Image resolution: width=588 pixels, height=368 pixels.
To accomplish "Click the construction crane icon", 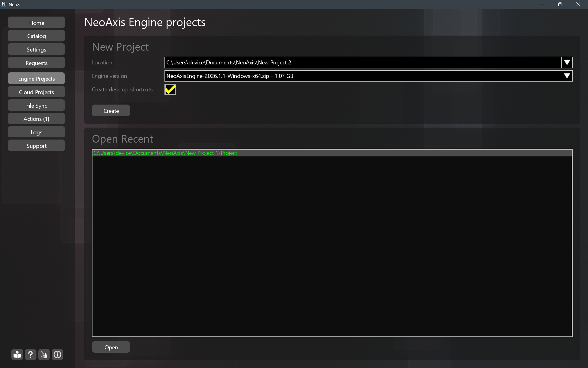I will pyautogui.click(x=44, y=355).
